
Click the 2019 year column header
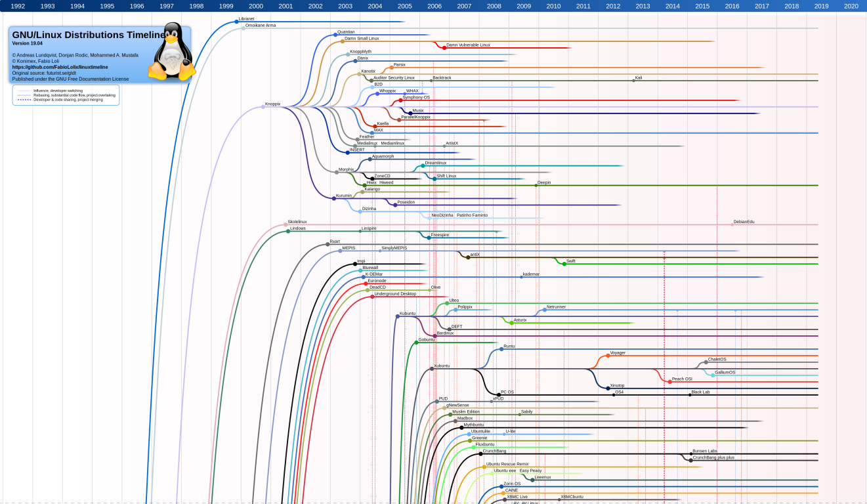coord(821,6)
